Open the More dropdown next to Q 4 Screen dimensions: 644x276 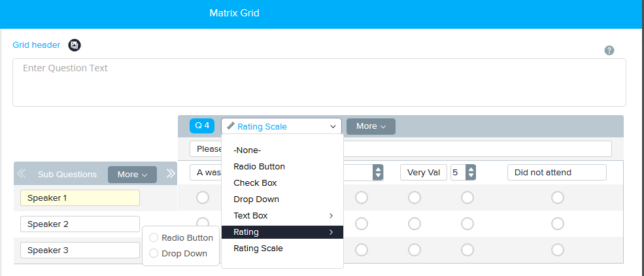tap(371, 126)
